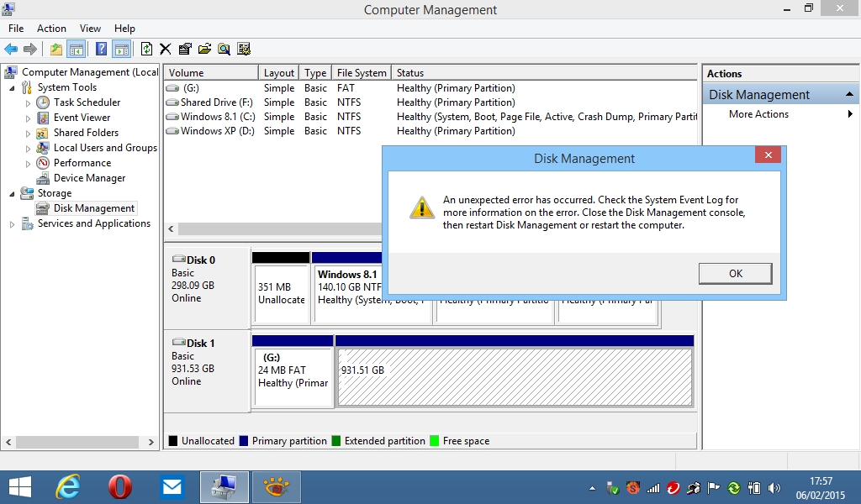Launch Opera from the taskbar
The width and height of the screenshot is (861, 504).
(119, 487)
